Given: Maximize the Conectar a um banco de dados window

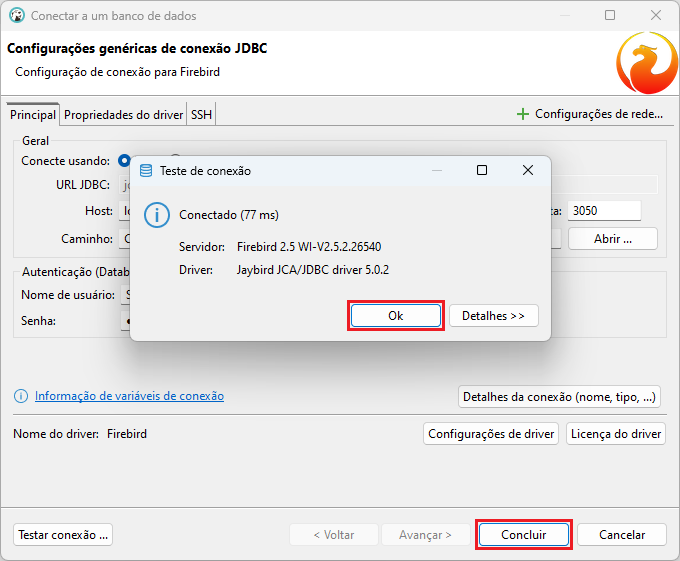Looking at the screenshot, I should 610,15.
